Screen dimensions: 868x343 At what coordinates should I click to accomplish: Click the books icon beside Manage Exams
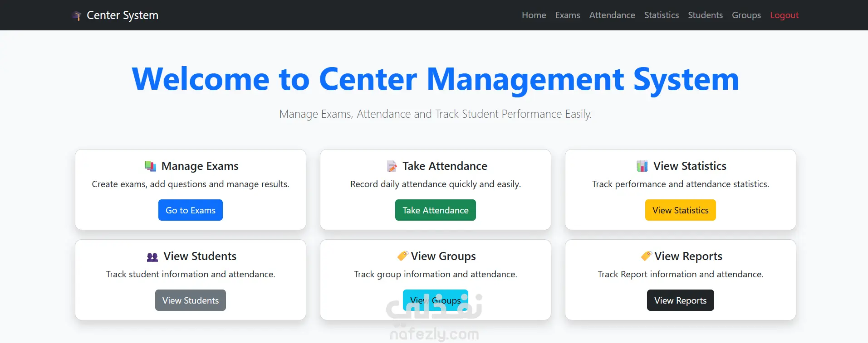tap(150, 166)
